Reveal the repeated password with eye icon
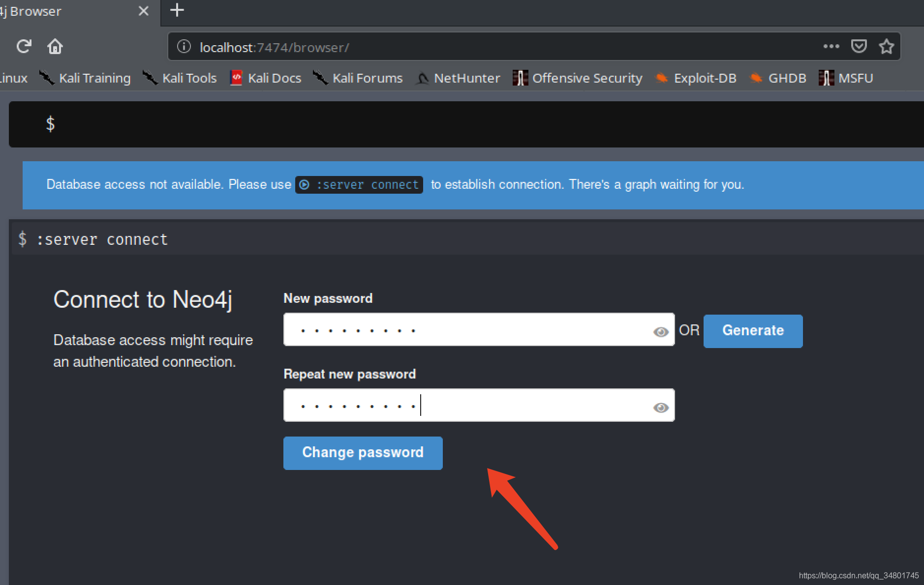 pos(661,408)
